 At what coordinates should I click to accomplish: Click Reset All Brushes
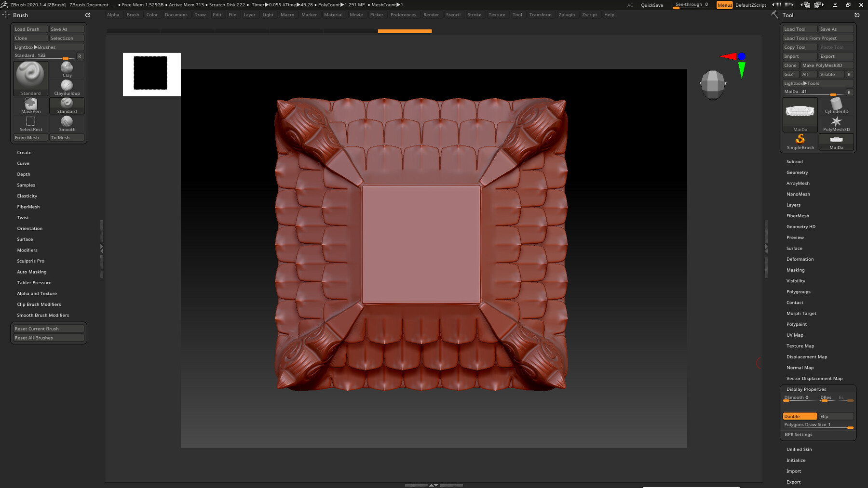click(49, 338)
